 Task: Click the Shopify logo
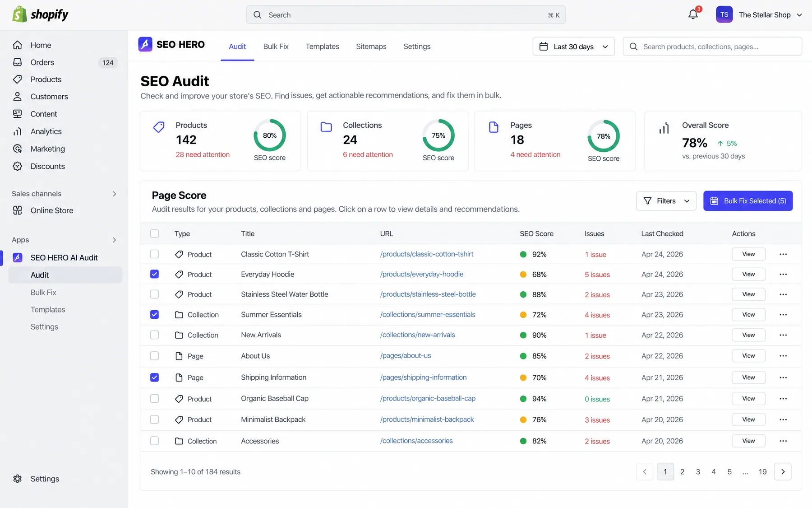(x=40, y=14)
